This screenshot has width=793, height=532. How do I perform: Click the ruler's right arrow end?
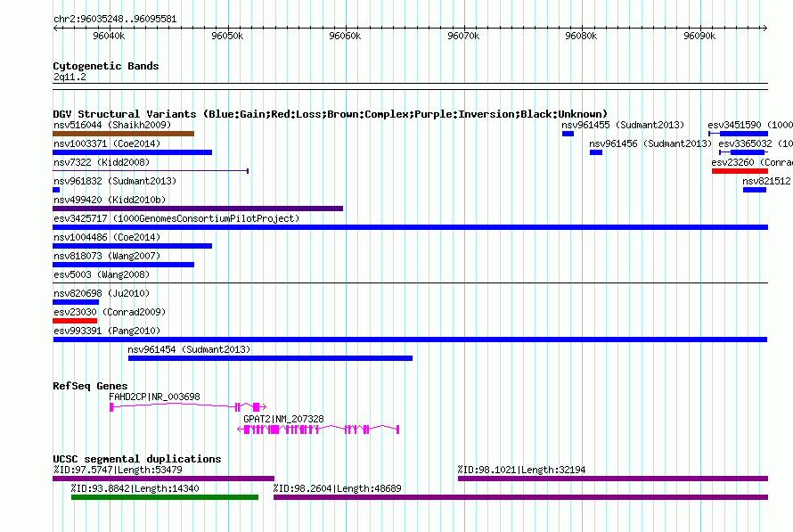point(765,28)
